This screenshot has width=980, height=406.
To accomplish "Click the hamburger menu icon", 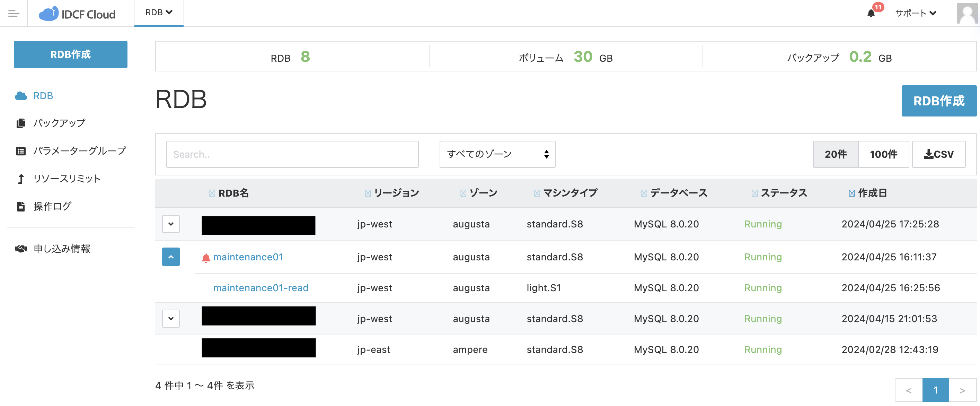I will [x=14, y=14].
